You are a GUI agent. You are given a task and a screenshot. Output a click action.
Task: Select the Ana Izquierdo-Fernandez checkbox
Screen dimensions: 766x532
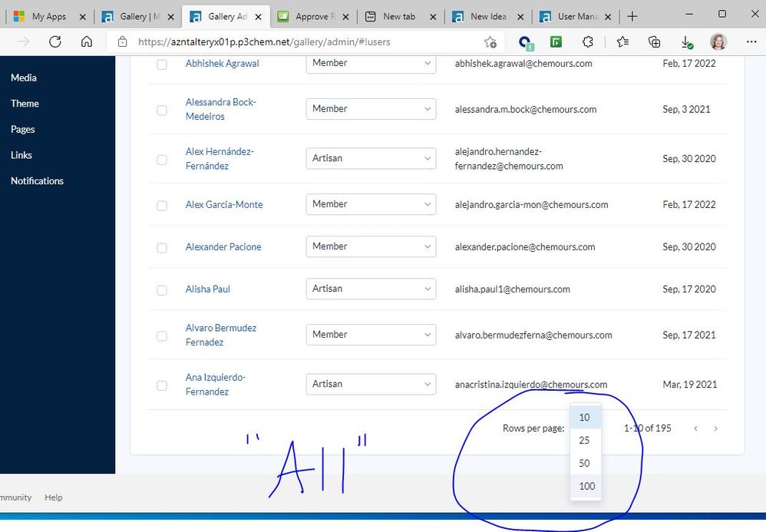click(162, 385)
